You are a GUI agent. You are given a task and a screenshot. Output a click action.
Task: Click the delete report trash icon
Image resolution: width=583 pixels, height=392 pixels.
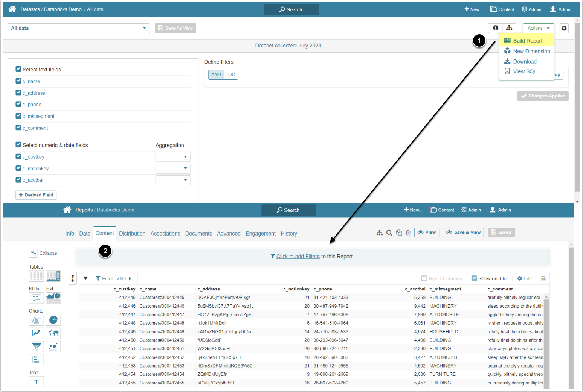408,233
